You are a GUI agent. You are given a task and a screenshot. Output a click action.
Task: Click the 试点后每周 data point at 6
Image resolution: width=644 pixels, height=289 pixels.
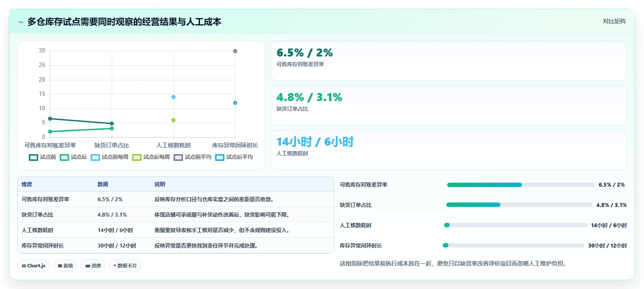[174, 120]
